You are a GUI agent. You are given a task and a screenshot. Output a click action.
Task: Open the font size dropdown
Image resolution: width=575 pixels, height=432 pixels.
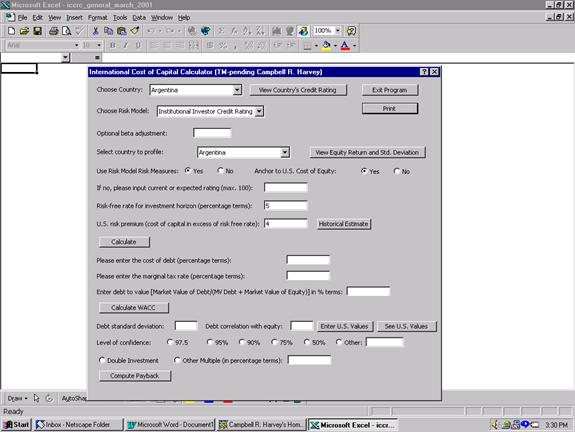point(99,45)
